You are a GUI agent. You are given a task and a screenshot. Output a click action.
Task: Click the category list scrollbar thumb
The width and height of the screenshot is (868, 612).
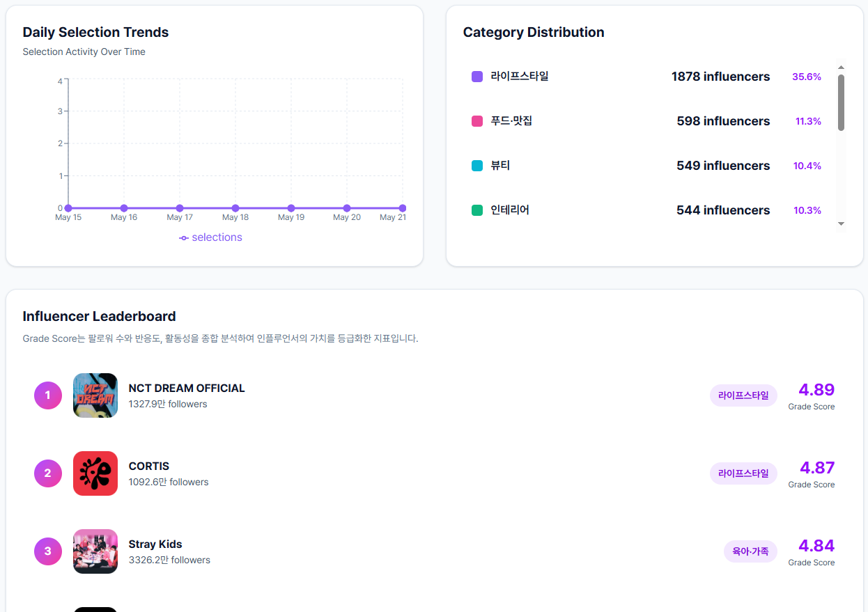click(841, 102)
